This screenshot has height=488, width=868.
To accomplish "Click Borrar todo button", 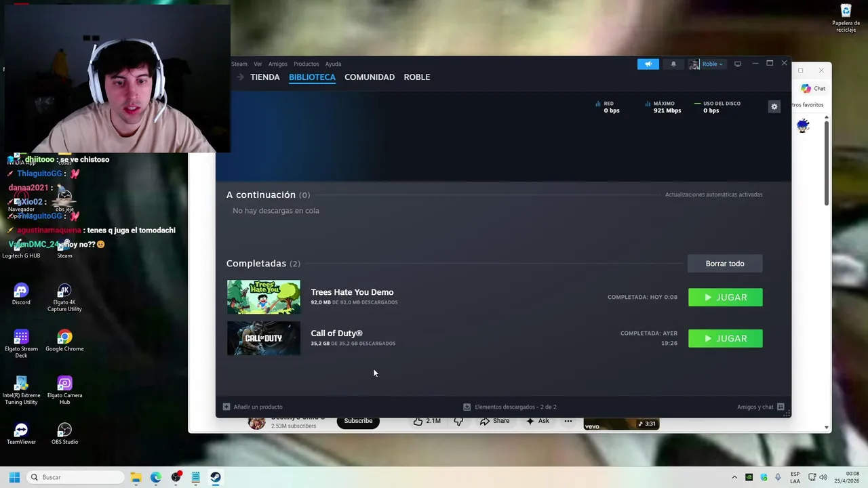I will [725, 264].
